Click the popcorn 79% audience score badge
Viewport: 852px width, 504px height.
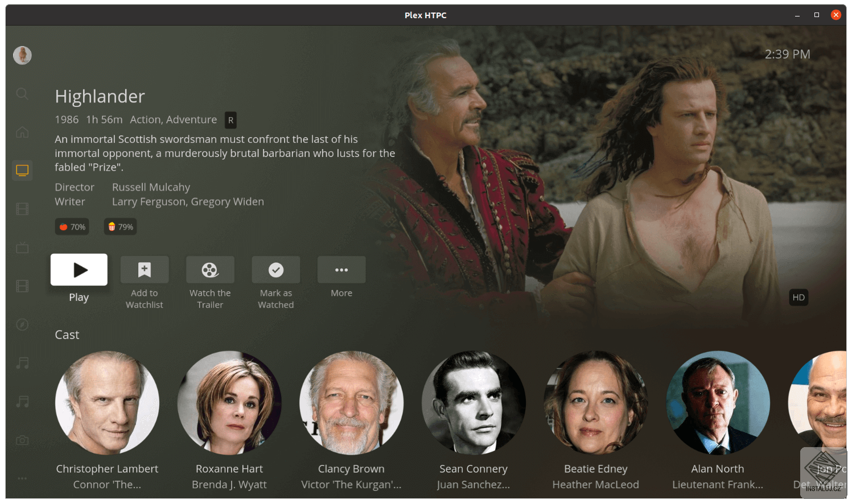tap(120, 226)
